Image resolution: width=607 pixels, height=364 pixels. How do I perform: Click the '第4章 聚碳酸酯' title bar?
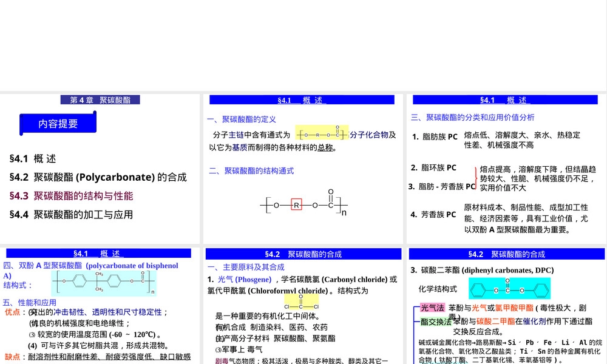pyautogui.click(x=100, y=100)
